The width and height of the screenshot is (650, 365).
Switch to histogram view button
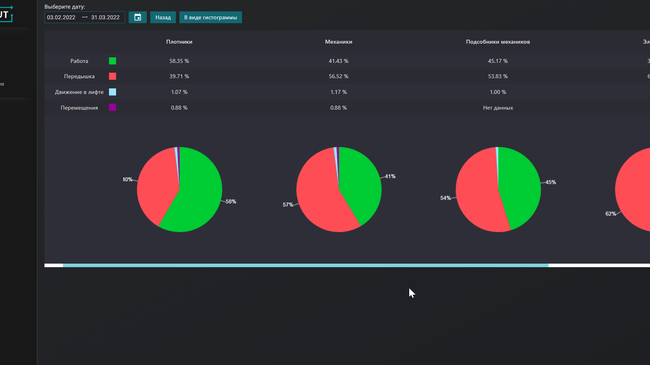point(211,17)
